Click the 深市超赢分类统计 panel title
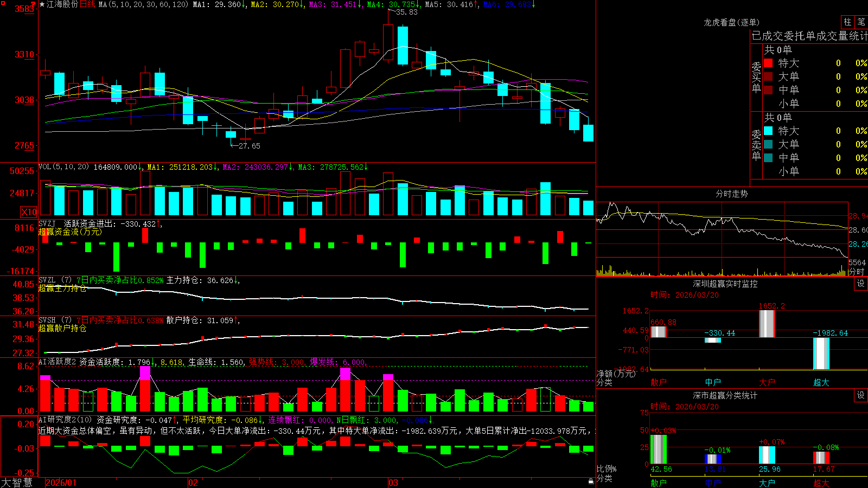Image resolution: width=868 pixels, height=488 pixels. coord(725,396)
